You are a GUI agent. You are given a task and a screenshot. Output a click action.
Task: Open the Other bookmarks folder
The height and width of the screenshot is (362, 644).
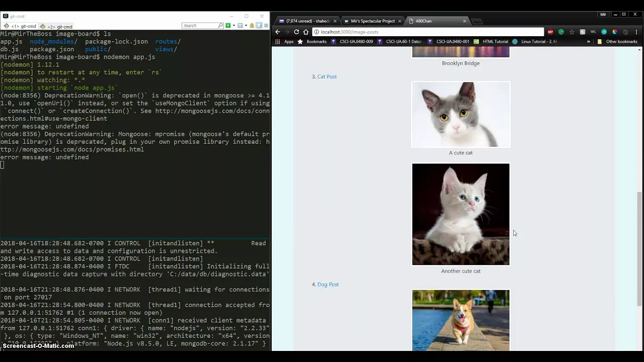point(617,42)
